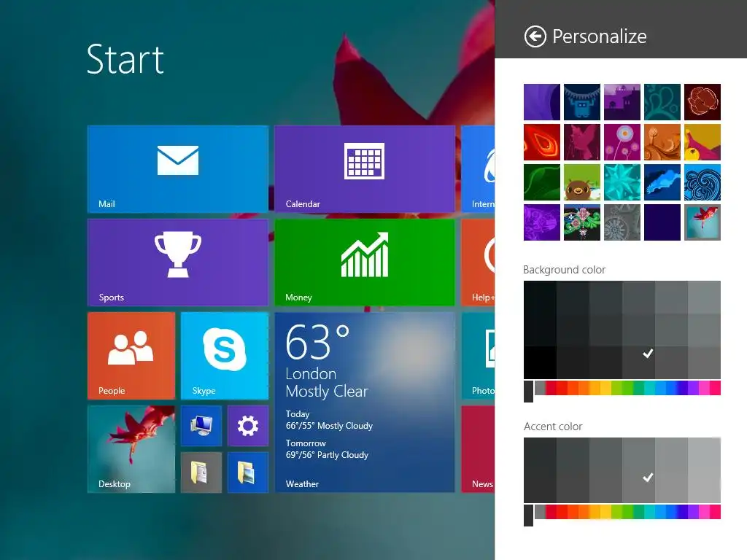Select the red flame background pattern
This screenshot has width=747, height=560.
pyautogui.click(x=542, y=142)
